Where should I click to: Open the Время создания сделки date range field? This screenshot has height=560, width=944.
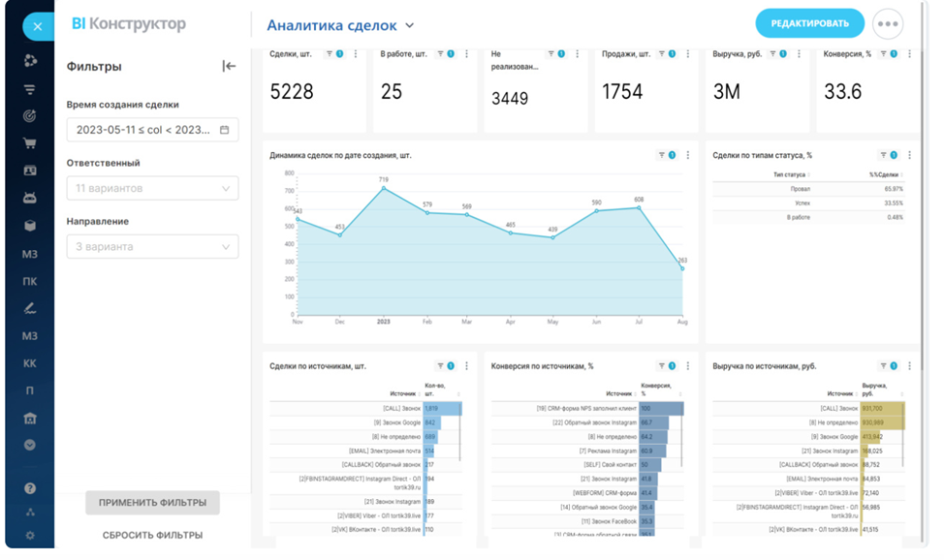(152, 130)
